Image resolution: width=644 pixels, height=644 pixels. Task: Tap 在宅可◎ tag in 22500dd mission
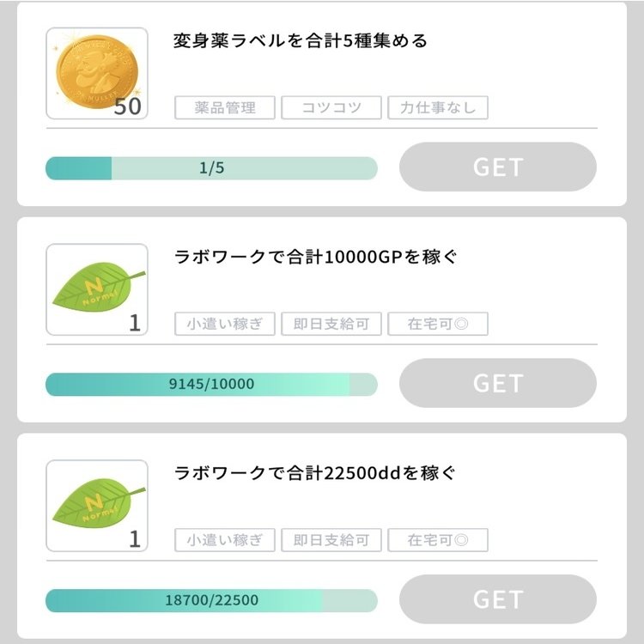click(438, 541)
